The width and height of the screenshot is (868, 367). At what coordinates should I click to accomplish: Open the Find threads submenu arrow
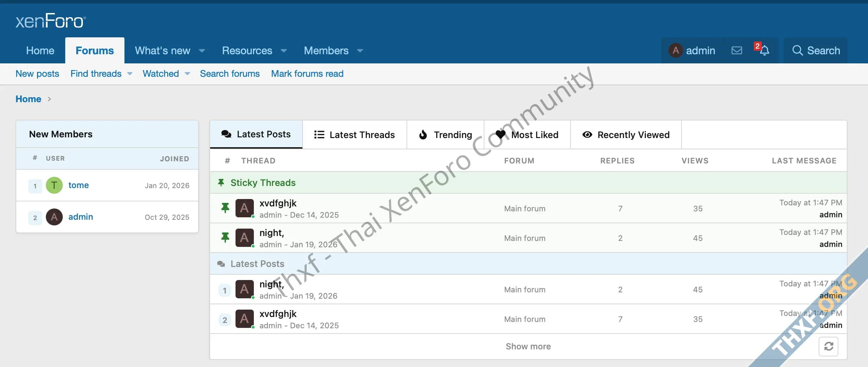tap(130, 74)
